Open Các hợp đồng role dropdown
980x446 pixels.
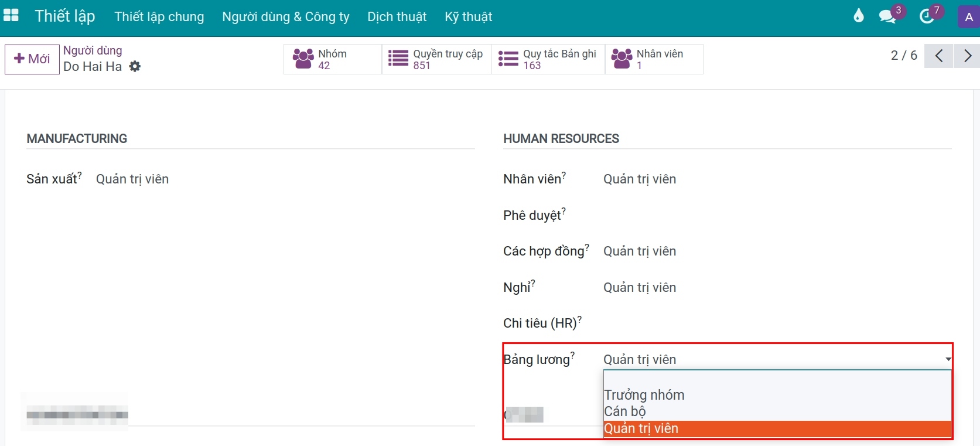777,251
